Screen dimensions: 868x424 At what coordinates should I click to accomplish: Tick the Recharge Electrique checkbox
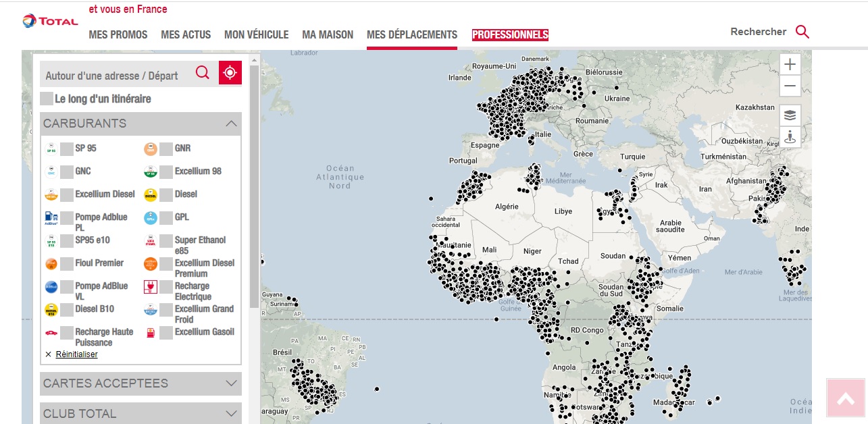point(166,286)
